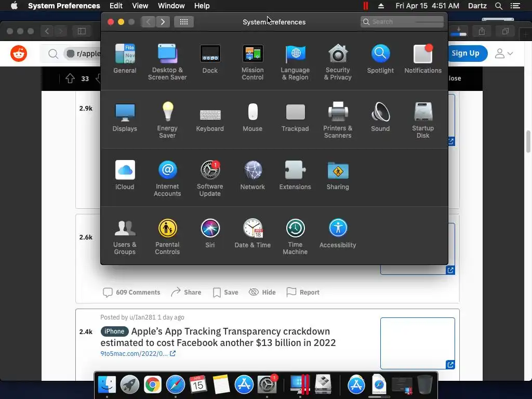Share the Reddit post

pos(186,292)
